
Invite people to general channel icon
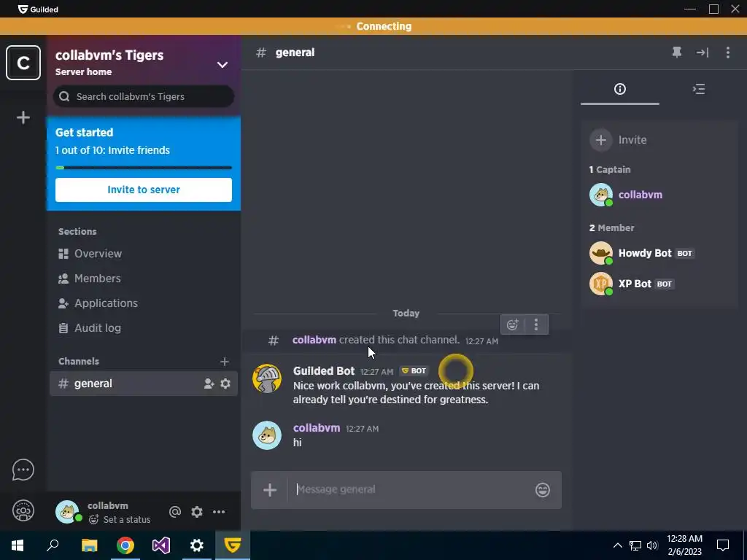coord(209,384)
